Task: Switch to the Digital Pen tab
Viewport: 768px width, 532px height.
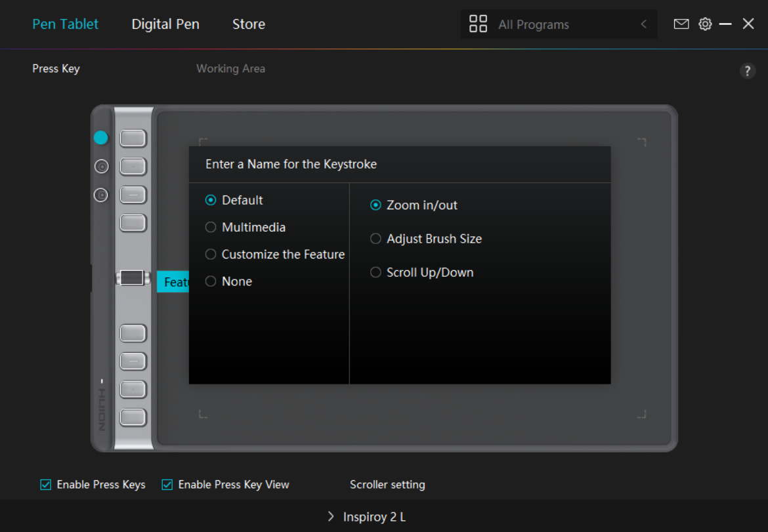Action: tap(165, 24)
